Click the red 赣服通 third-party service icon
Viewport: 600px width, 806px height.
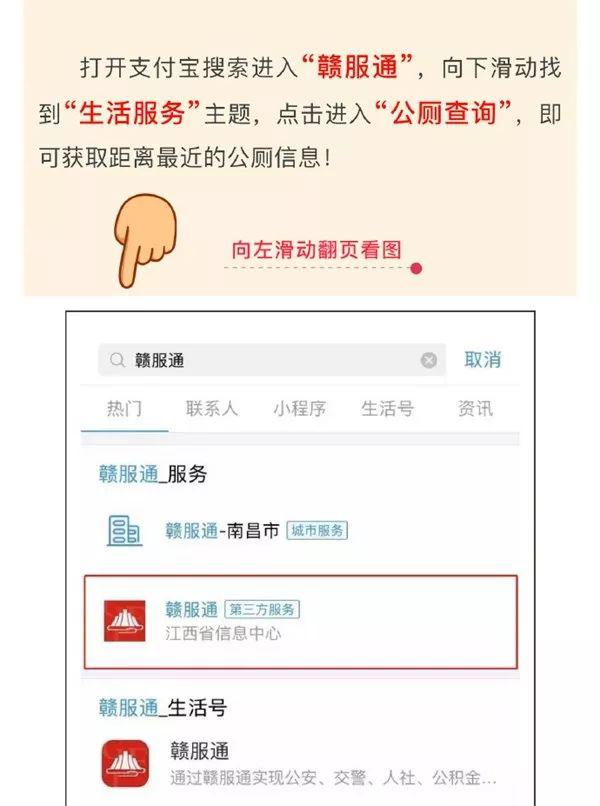point(124,621)
